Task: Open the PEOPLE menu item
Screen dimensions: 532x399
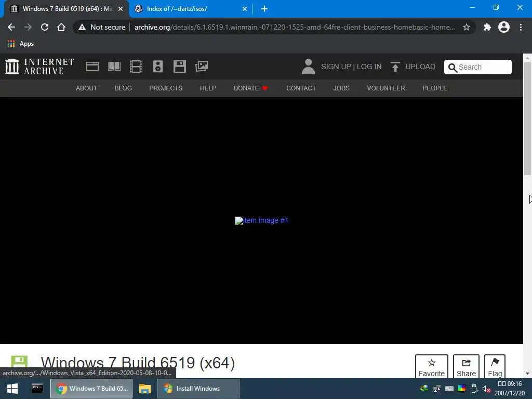Action: (435, 88)
